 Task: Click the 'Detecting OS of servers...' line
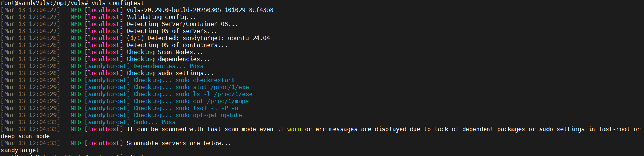pos(172,31)
